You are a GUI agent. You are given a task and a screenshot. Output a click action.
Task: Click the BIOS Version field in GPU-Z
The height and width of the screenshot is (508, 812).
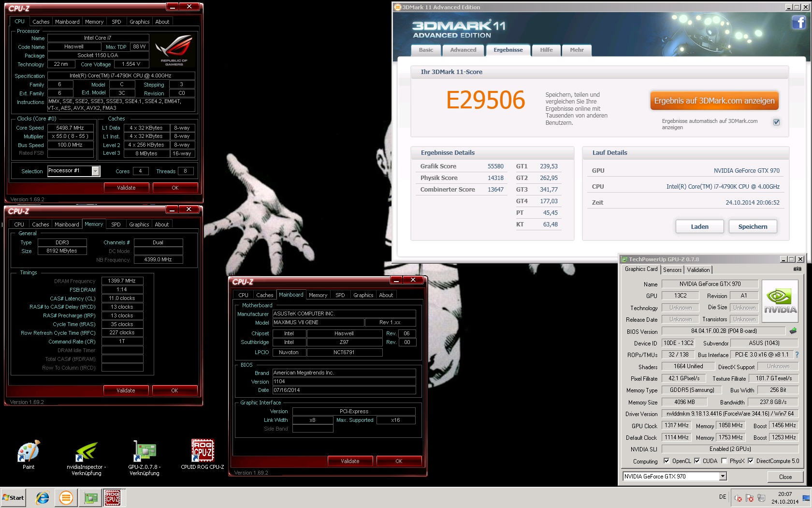(723, 331)
